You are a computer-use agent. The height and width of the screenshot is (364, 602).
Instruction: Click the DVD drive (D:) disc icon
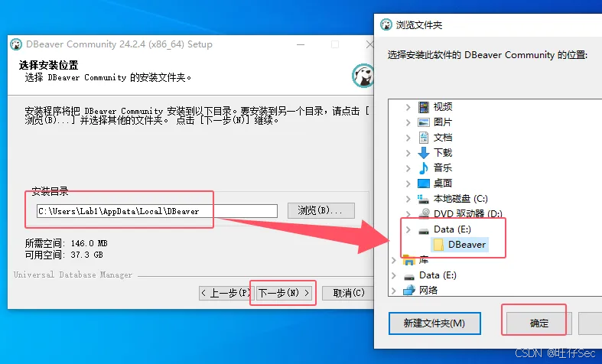424,213
